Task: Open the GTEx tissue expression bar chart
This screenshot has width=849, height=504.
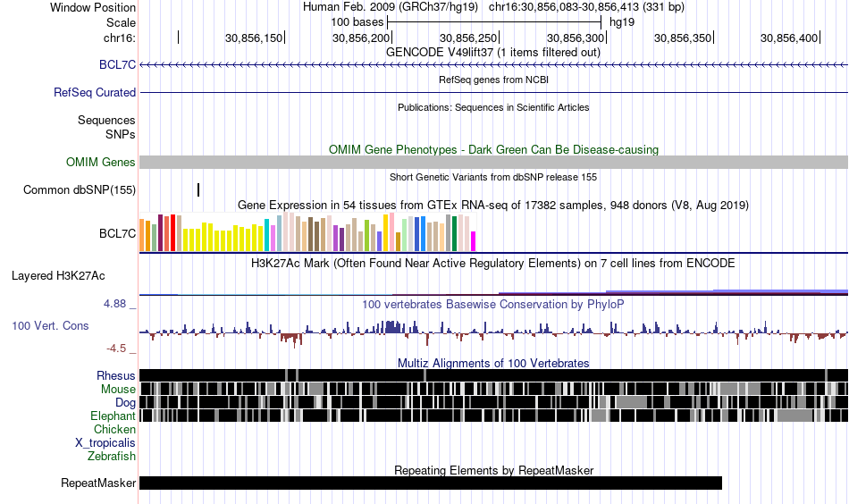Action: click(307, 232)
